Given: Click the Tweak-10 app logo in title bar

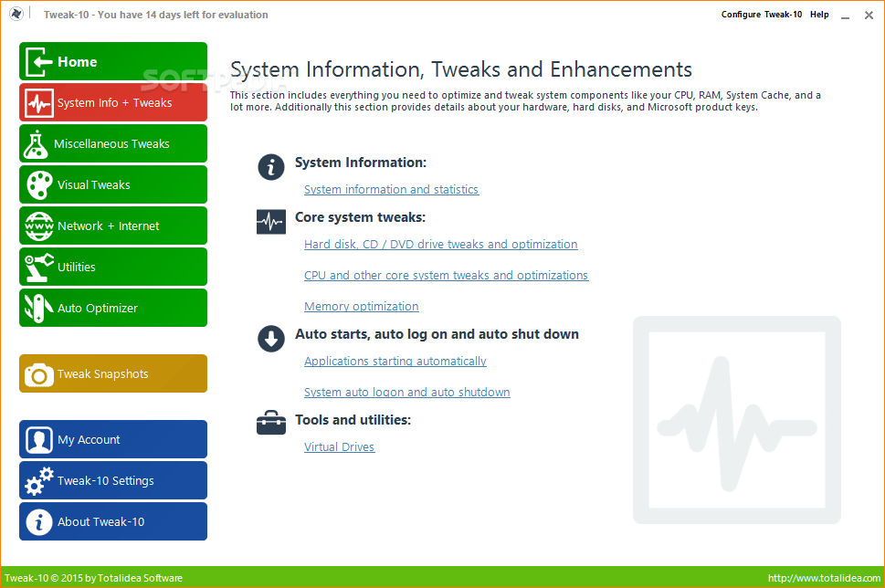Looking at the screenshot, I should click(16, 14).
